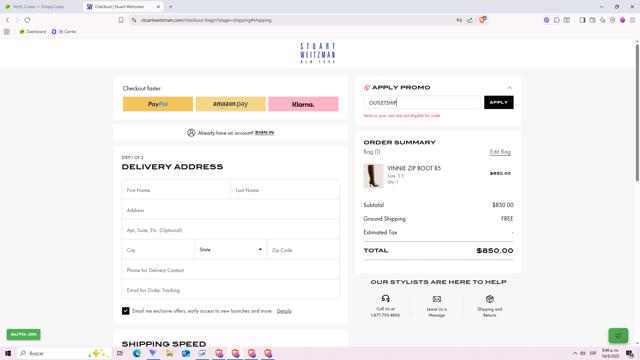
Task: Click the box Shipping and Returns icon
Action: [x=490, y=299]
